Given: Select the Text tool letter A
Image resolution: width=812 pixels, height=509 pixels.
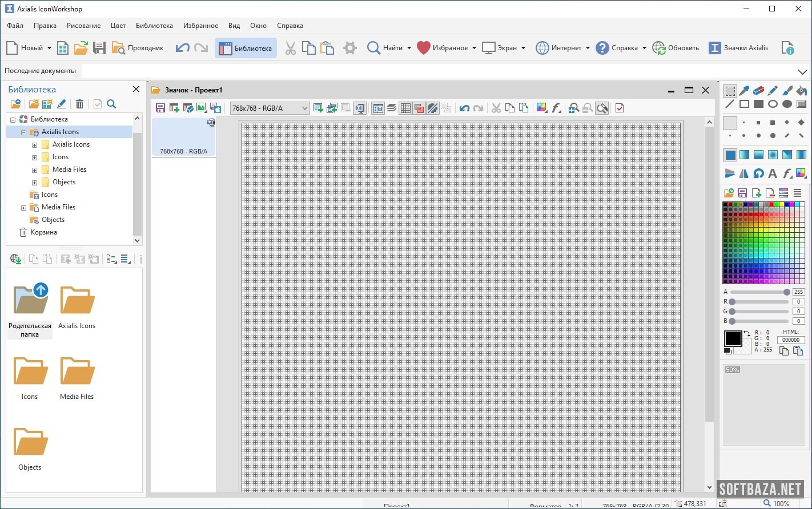Looking at the screenshot, I should [x=773, y=173].
